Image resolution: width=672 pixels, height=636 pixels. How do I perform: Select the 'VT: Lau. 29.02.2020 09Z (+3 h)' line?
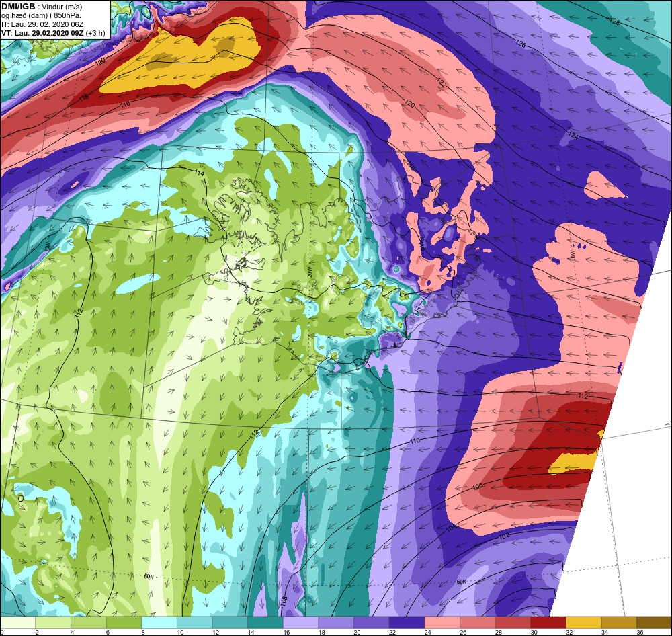(53, 33)
